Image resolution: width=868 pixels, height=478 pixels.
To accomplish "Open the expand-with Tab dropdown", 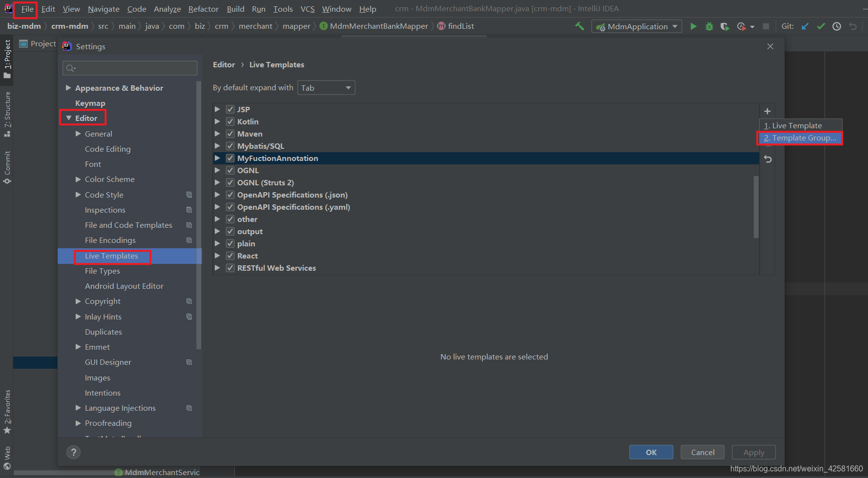I will (x=326, y=88).
